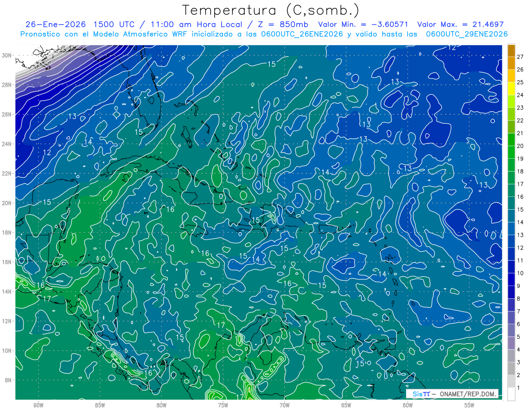Click the 16N latitude axis label

(x=7, y=262)
